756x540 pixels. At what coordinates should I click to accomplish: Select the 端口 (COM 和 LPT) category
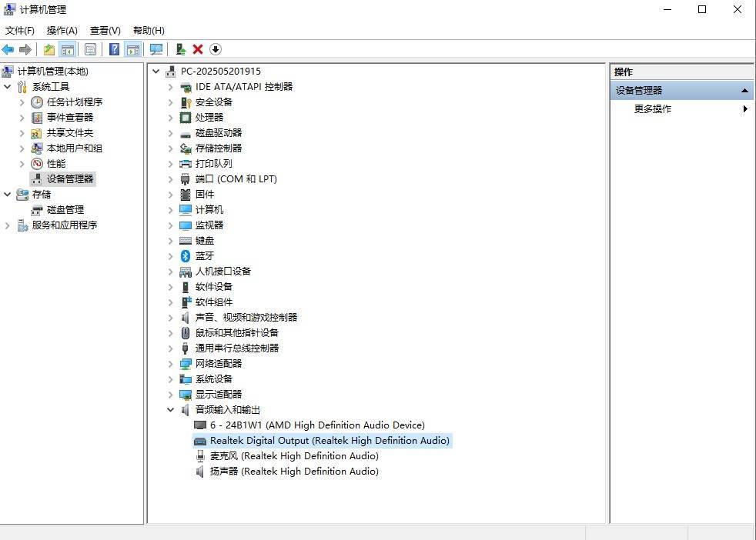click(236, 178)
